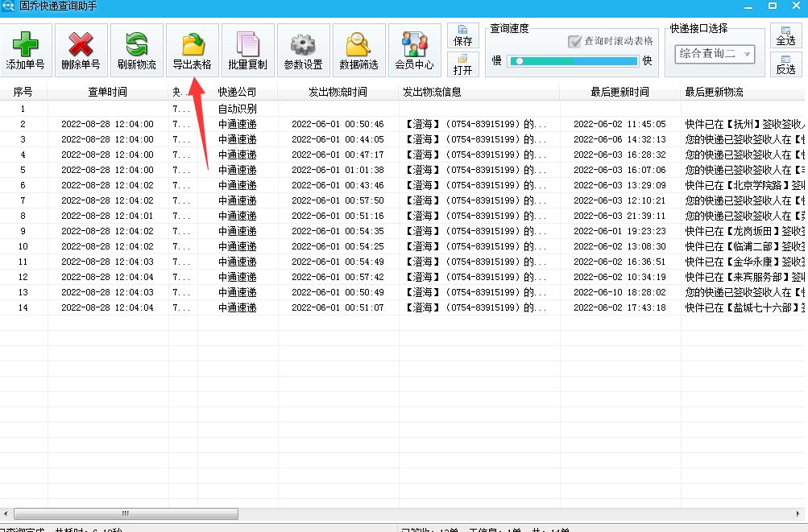Click the 刷新物流 refresh logistics icon

(136, 49)
